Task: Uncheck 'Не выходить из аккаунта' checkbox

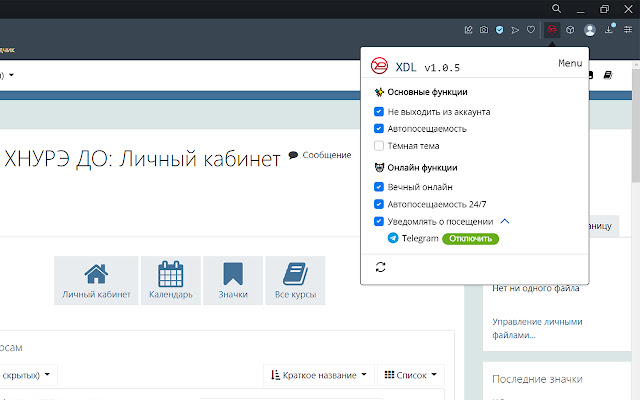Action: (379, 112)
